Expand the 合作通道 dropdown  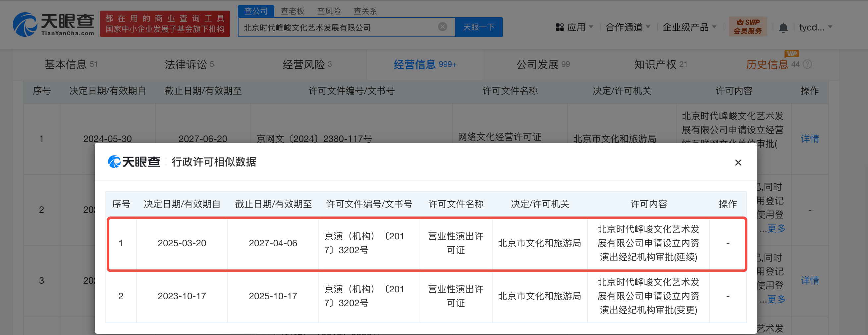coord(628,27)
